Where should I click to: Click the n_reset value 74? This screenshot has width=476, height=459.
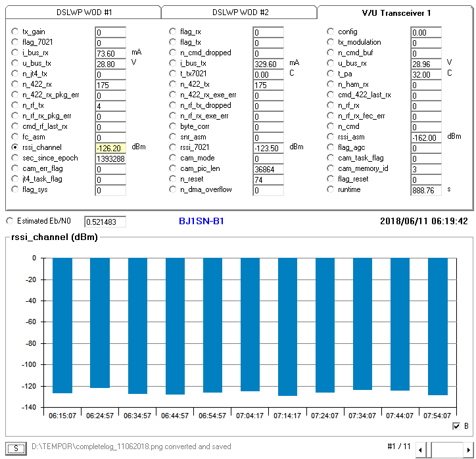click(x=268, y=180)
